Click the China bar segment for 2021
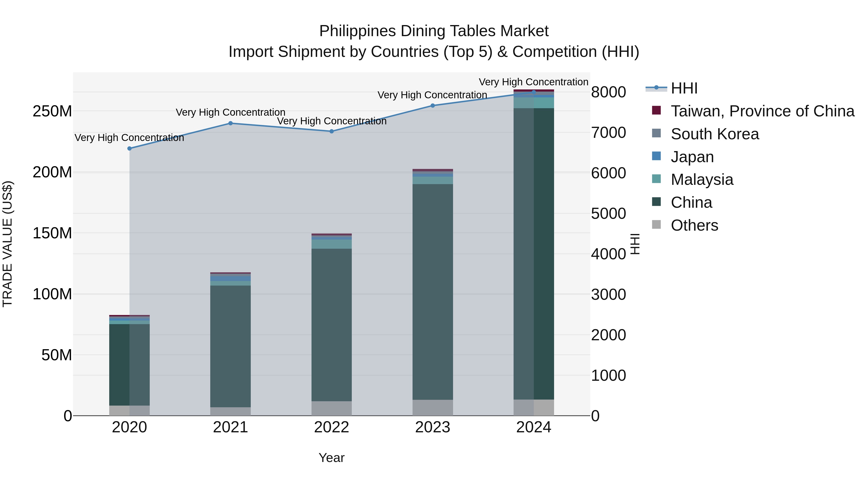Viewport: 868px width, 488px height. click(x=231, y=346)
